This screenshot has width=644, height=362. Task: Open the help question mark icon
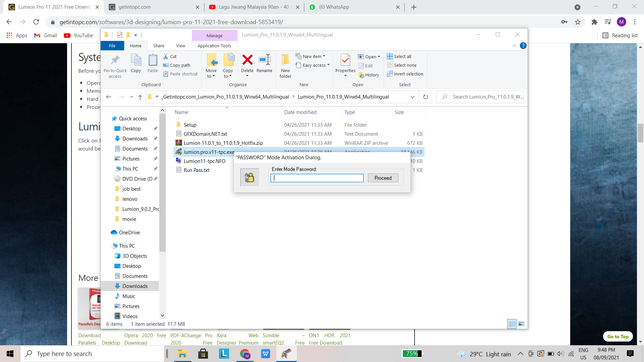(x=523, y=46)
